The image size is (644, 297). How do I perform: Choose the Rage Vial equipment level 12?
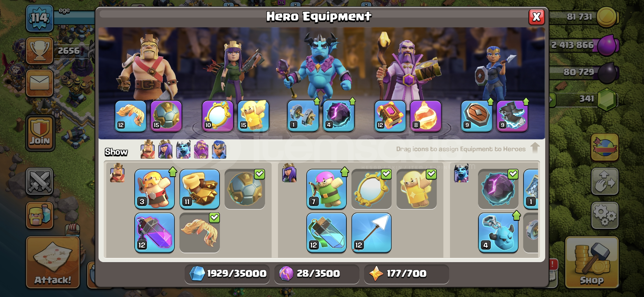coord(154,233)
